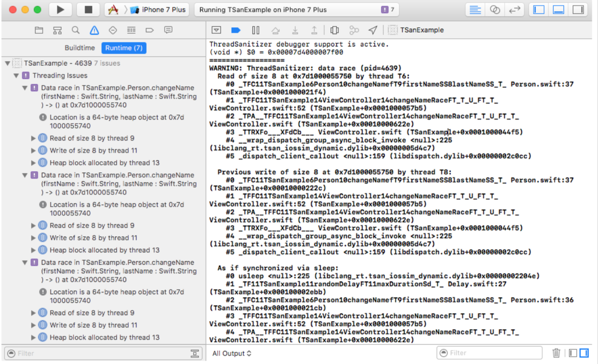Image resolution: width=598 pixels, height=364 pixels.
Task: Switch to the Buildtime issues tab
Action: coord(80,48)
